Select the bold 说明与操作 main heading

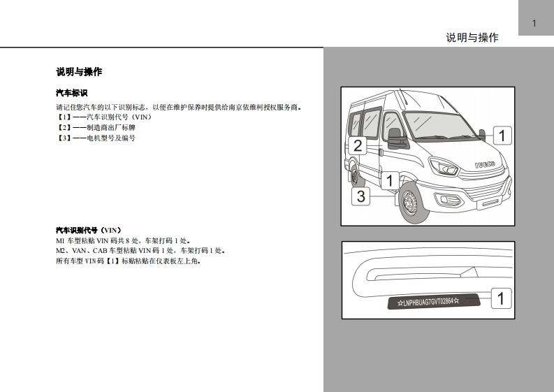79,72
